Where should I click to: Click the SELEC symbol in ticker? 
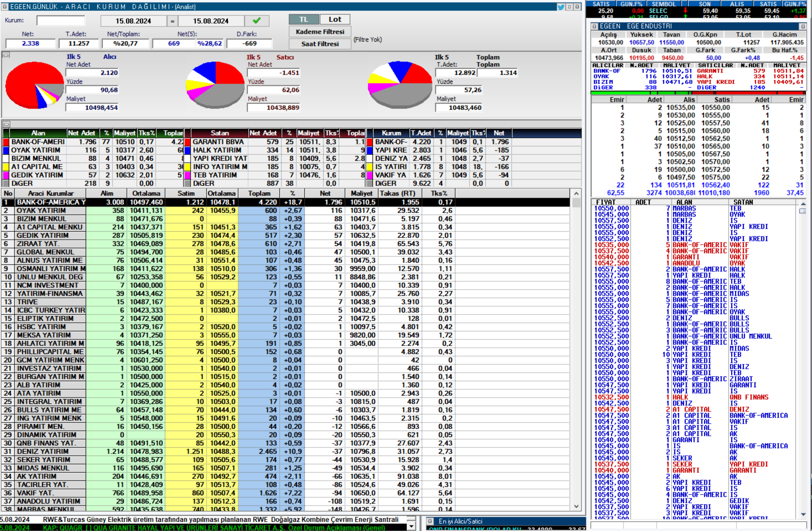tap(658, 11)
